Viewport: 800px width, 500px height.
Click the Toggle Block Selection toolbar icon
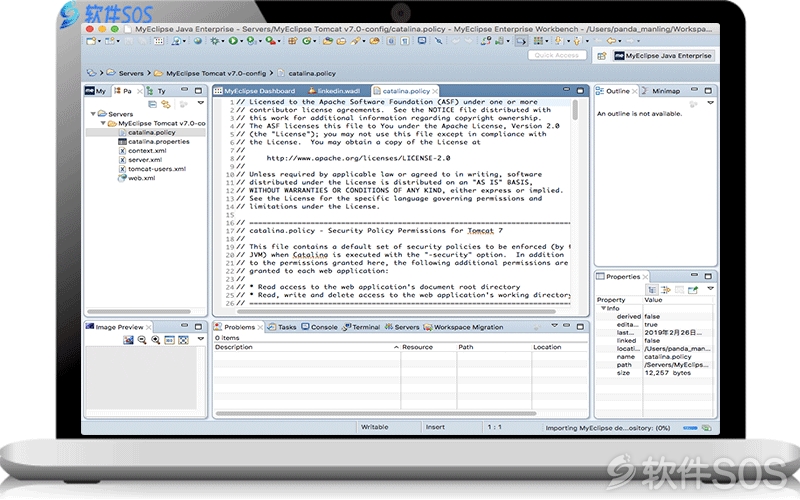391,41
